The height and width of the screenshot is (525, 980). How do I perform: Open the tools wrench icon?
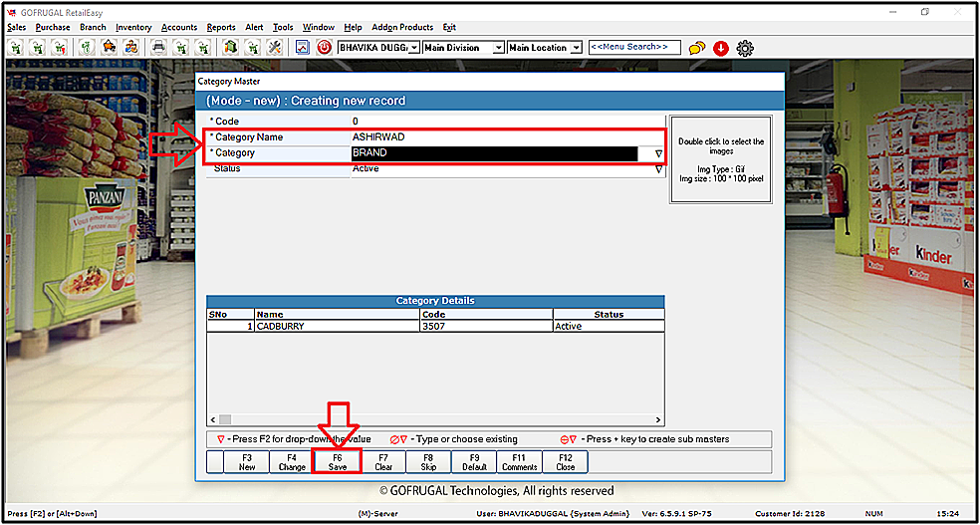coord(274,48)
